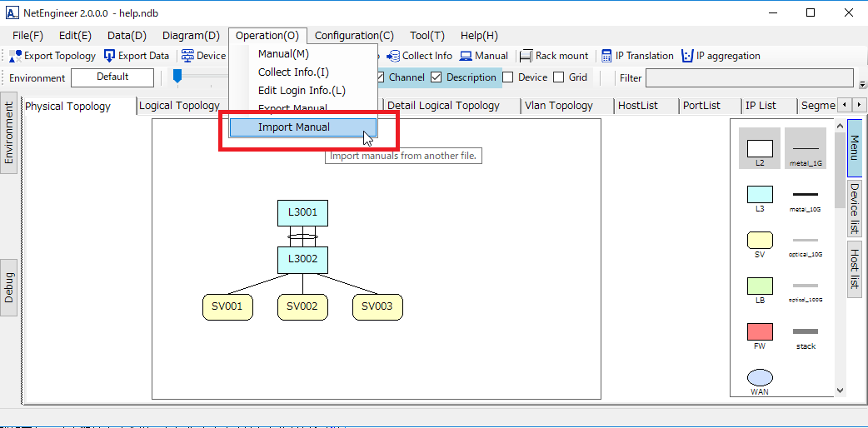
Task: Click inside the Filter input field
Action: click(x=750, y=78)
